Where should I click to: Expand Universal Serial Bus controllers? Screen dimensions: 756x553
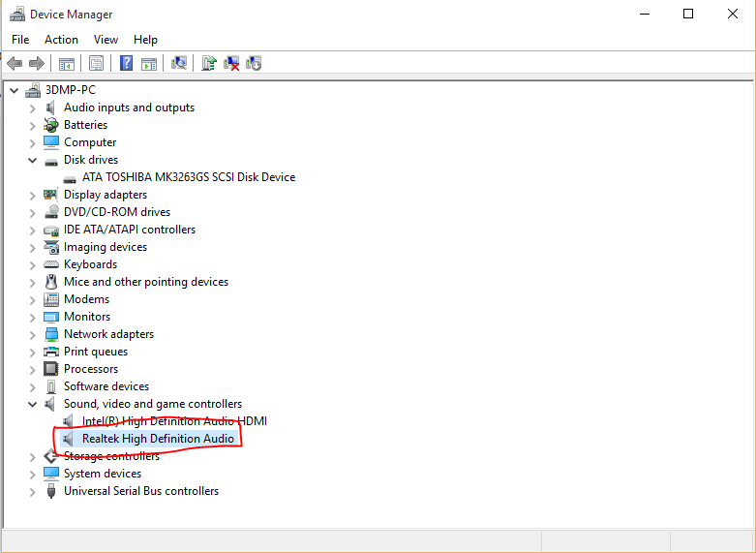click(x=32, y=491)
